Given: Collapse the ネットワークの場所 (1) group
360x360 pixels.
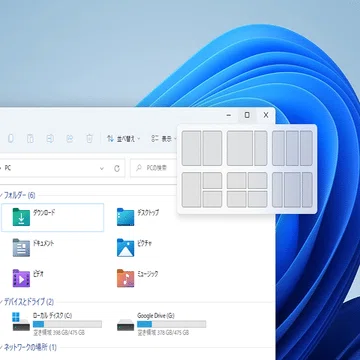Looking at the screenshot, I should pos(1,348).
